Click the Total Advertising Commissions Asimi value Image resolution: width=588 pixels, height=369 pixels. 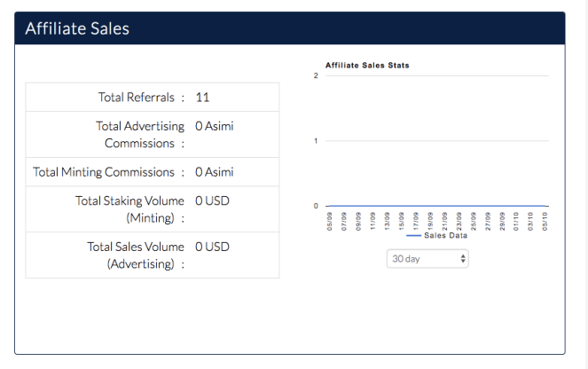tap(214, 127)
